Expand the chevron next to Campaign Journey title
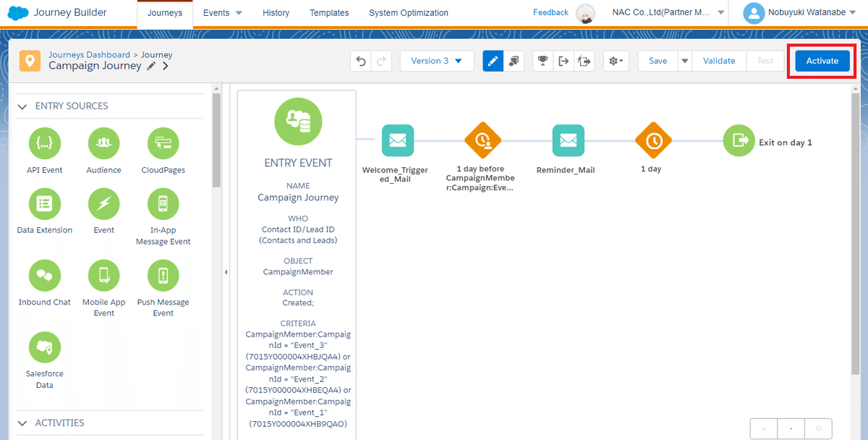The height and width of the screenshot is (440, 868). (166, 66)
